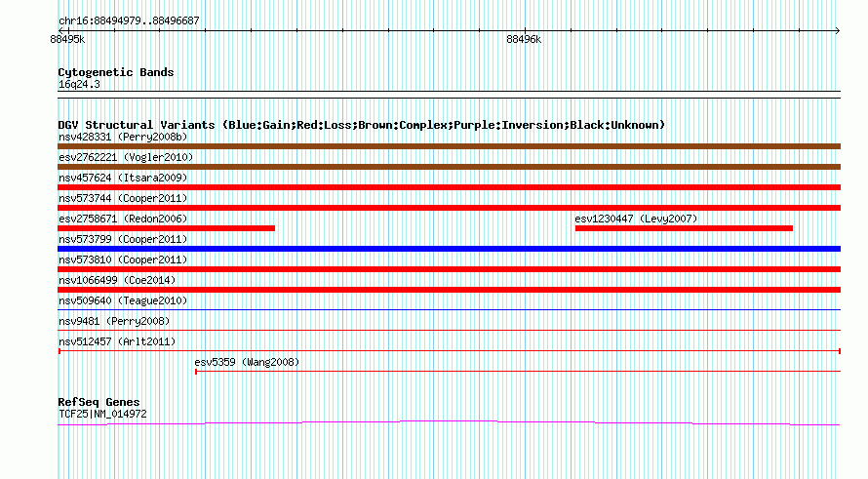Click the 88495k ruler tick label
This screenshot has width=868, height=479.
click(x=67, y=39)
